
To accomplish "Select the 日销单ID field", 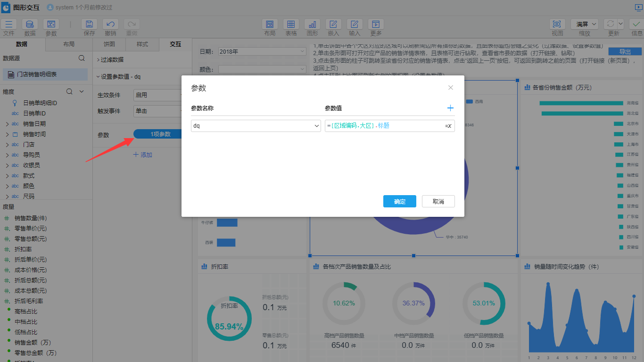I will [34, 114].
